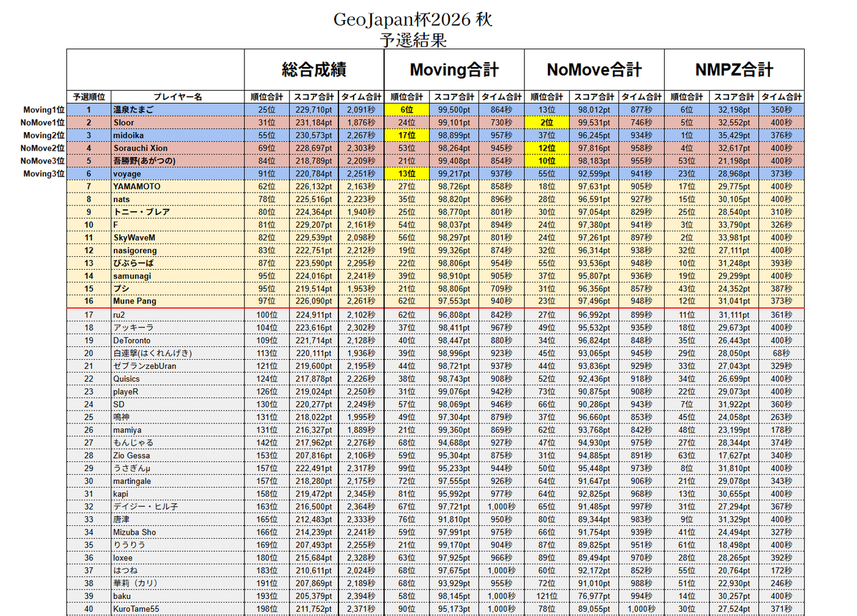Select player name 'DeToronto'
857x616 pixels.
[x=132, y=340]
